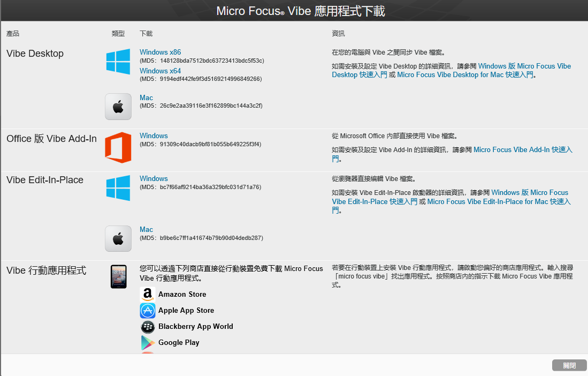
Task: Open Micro Focus Vibe Edit-In-Place for Mac 快速入門 link
Action: tap(499, 201)
